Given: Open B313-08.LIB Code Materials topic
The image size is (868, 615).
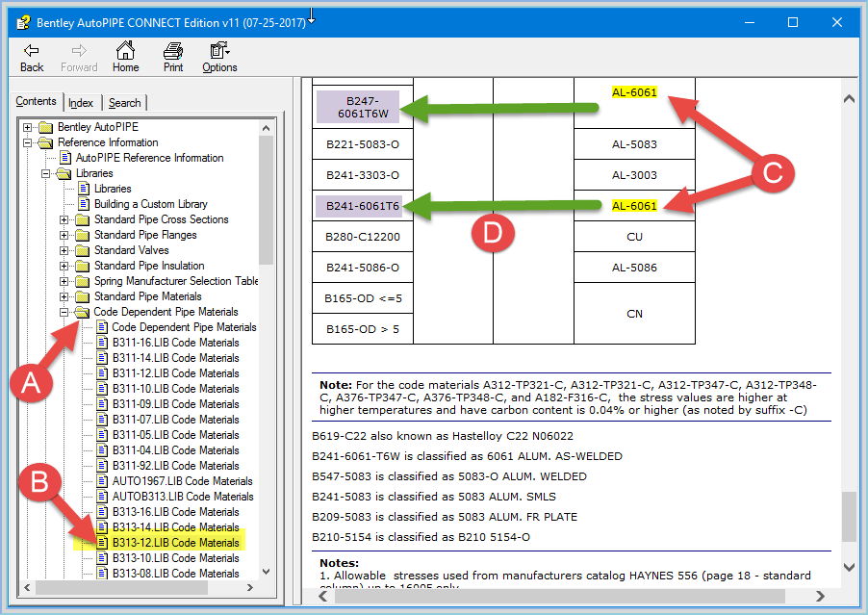Looking at the screenshot, I should [175, 574].
